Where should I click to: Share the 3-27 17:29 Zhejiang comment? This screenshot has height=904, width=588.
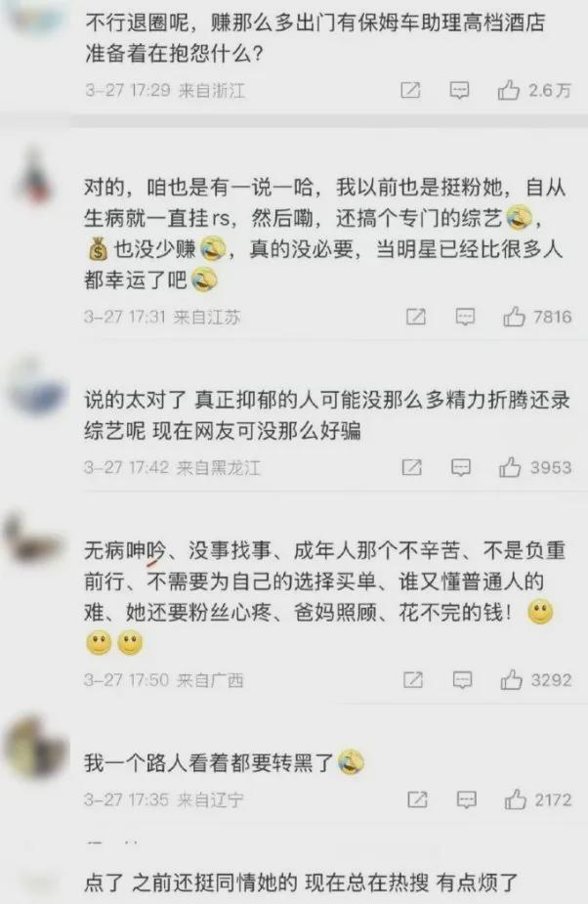click(x=410, y=90)
